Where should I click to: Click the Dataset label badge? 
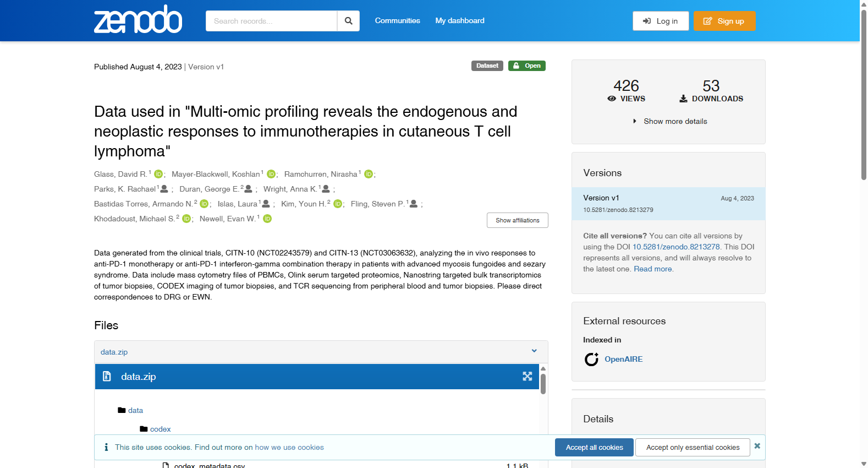coord(487,66)
